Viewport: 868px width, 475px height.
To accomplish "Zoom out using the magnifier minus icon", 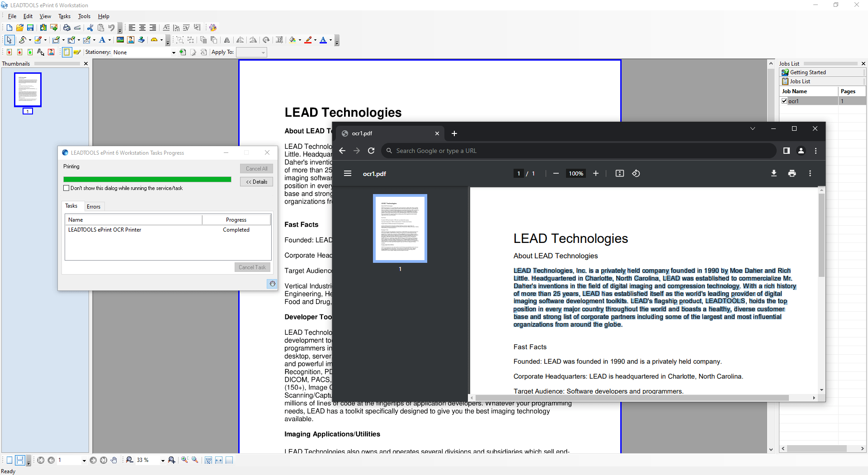I will (x=129, y=460).
